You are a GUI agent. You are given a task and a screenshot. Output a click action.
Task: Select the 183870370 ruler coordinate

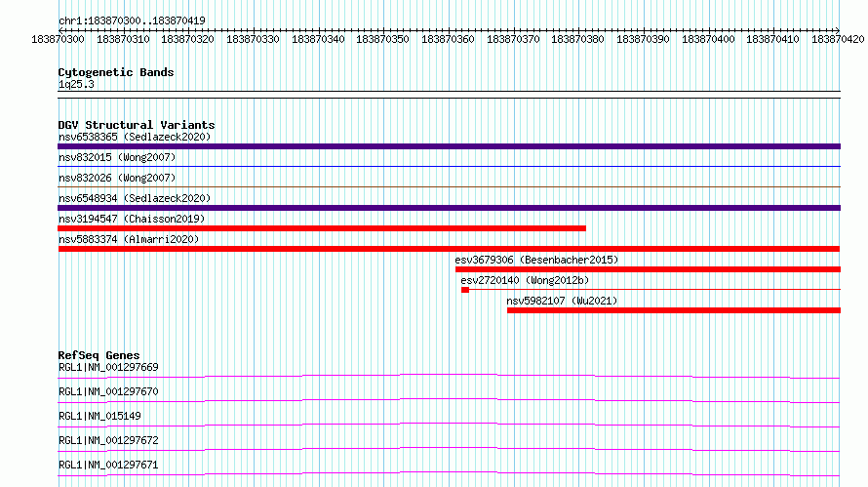point(513,39)
